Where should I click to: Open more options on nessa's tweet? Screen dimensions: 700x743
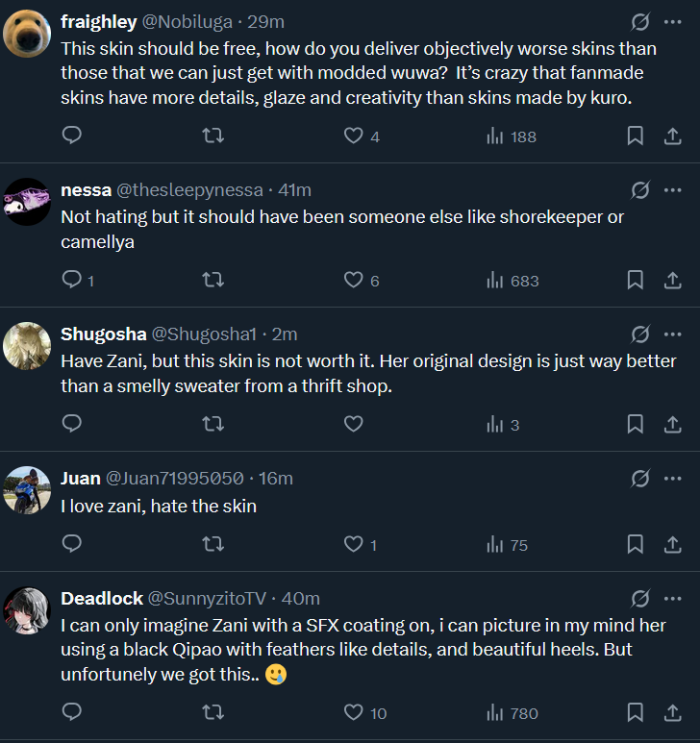coord(672,189)
